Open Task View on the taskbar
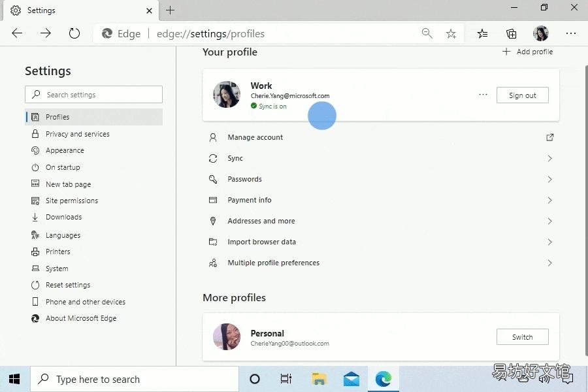The width and height of the screenshot is (588, 392). click(286, 379)
